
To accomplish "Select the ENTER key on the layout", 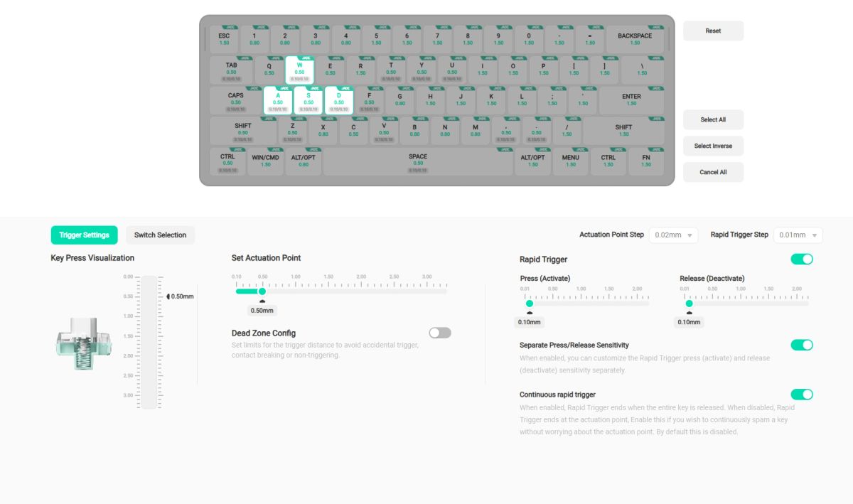I will [x=631, y=100].
